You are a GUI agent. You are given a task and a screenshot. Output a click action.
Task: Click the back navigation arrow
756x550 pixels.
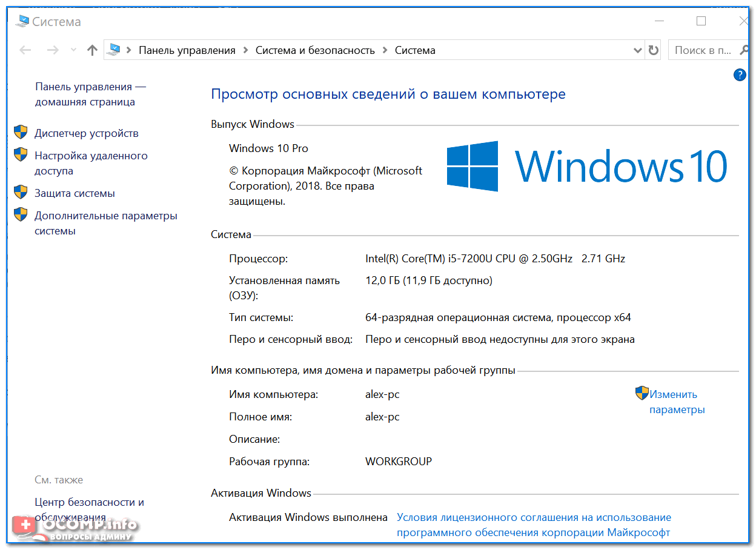pos(25,50)
